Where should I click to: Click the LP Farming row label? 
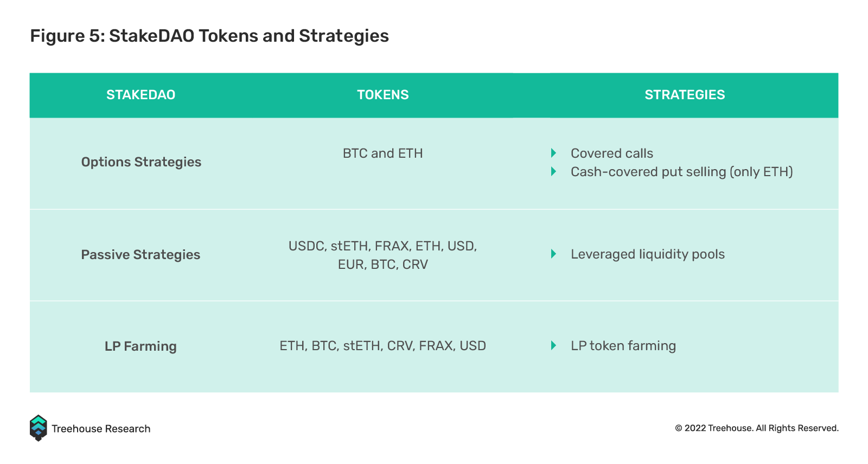point(141,346)
